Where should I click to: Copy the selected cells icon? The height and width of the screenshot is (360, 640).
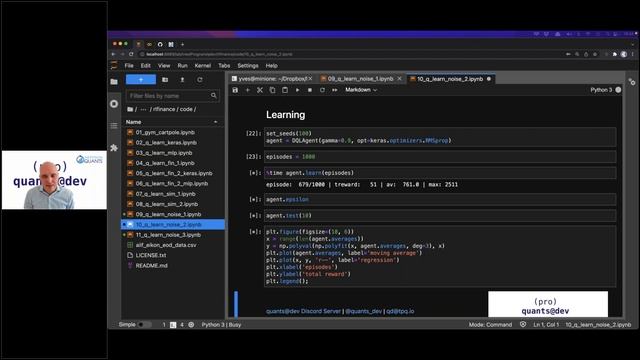[x=272, y=90]
